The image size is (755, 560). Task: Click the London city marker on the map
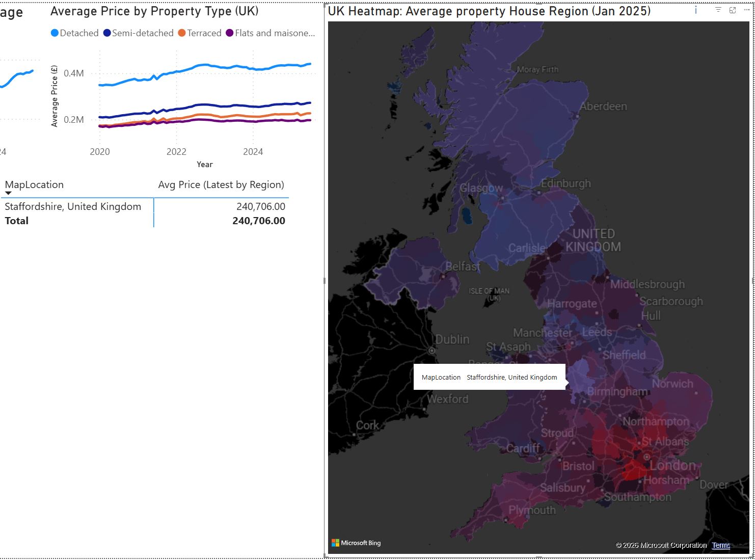[x=646, y=457]
